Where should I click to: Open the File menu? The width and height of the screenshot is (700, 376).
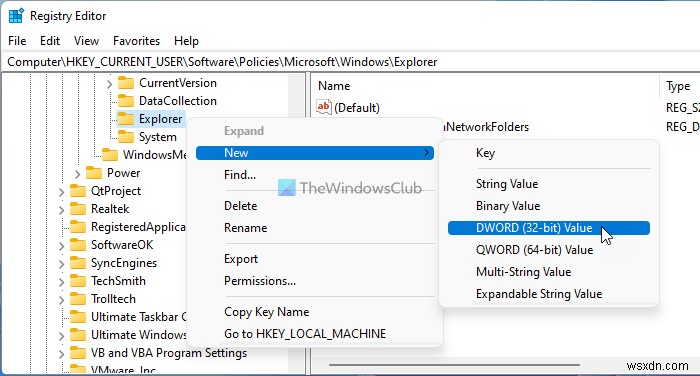click(17, 41)
